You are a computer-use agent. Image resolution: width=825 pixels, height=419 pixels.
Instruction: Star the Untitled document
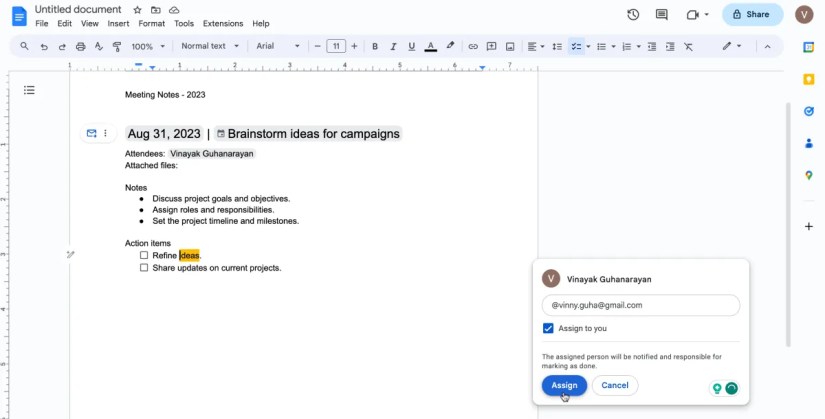[x=137, y=10]
